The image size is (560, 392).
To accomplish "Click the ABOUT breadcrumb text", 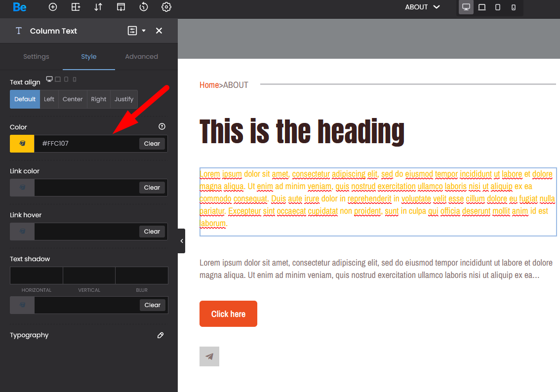I will (x=236, y=85).
